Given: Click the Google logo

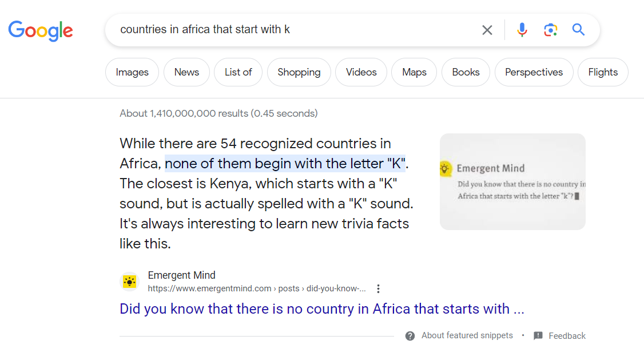Looking at the screenshot, I should tap(41, 30).
